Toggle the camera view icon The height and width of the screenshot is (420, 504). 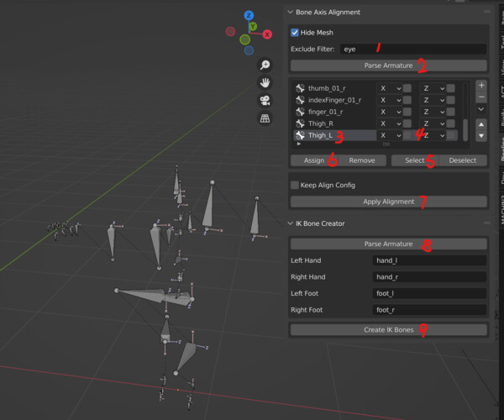[265, 101]
